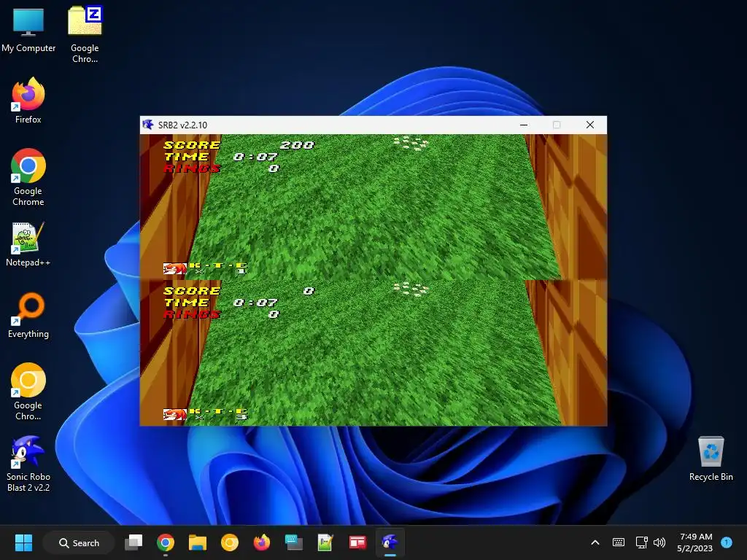Open the red window app taskbar icon
Screen dimensions: 747x560
click(357, 542)
